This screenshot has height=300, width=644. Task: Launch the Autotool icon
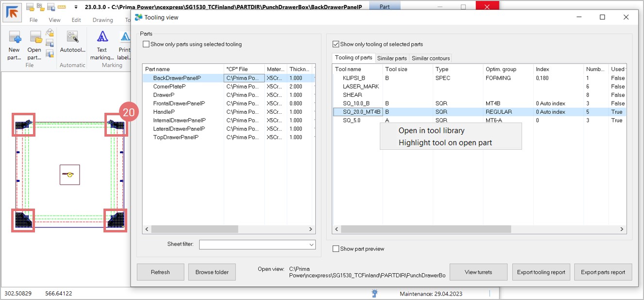[72, 37]
